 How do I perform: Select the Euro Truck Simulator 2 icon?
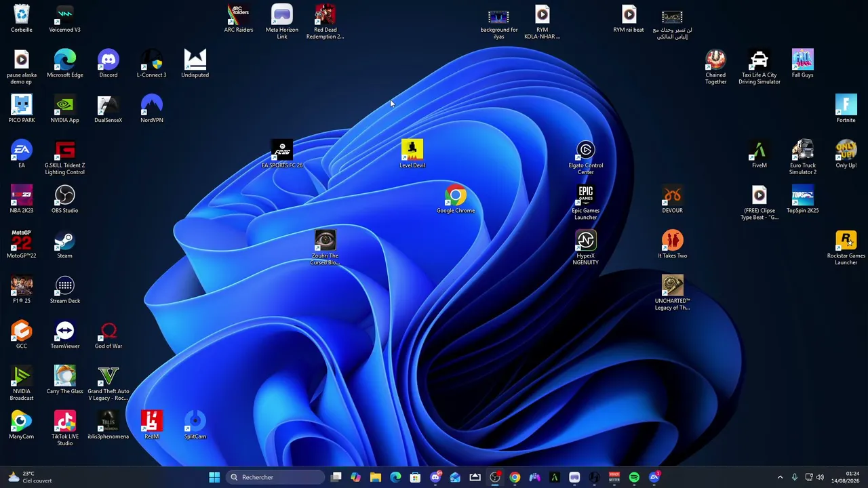802,158
